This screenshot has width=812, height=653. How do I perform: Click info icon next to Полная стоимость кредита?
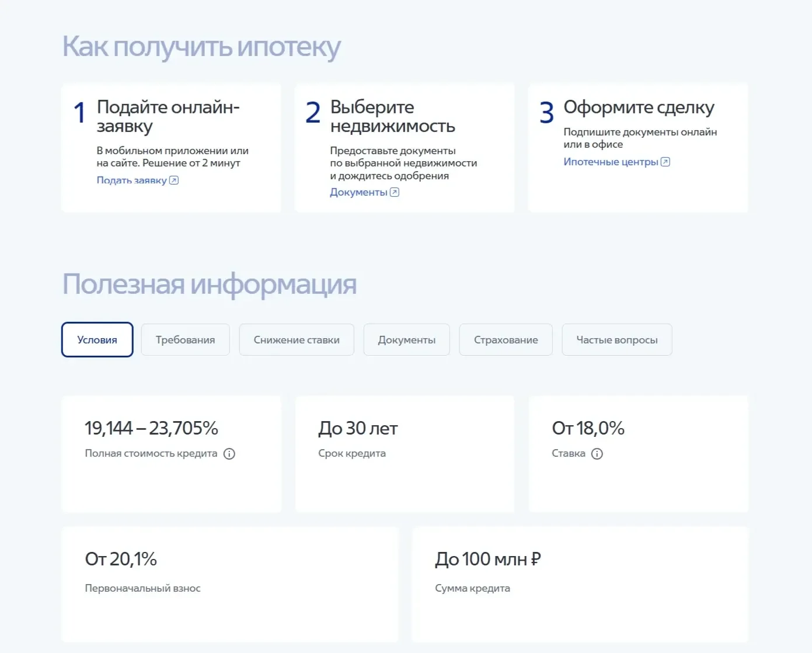click(229, 454)
